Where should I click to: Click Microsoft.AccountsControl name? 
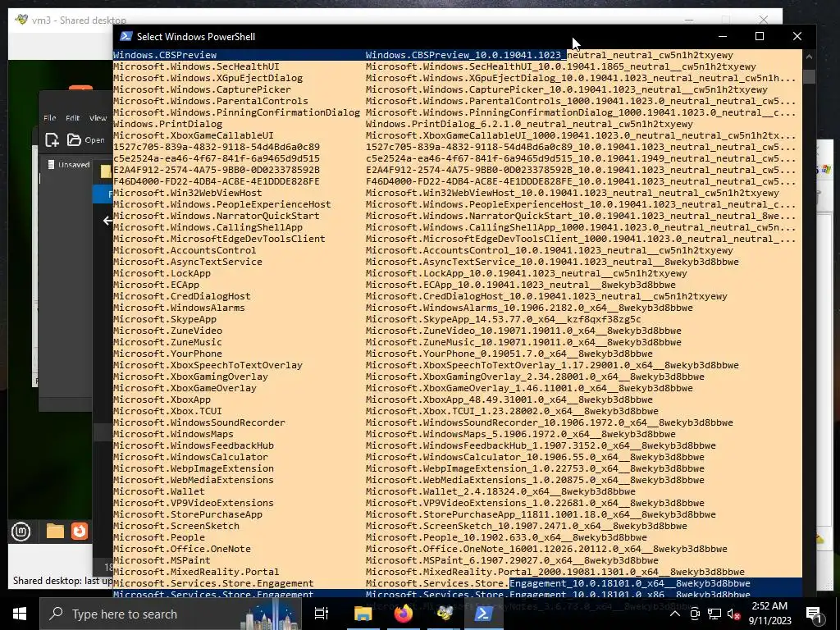coord(185,250)
